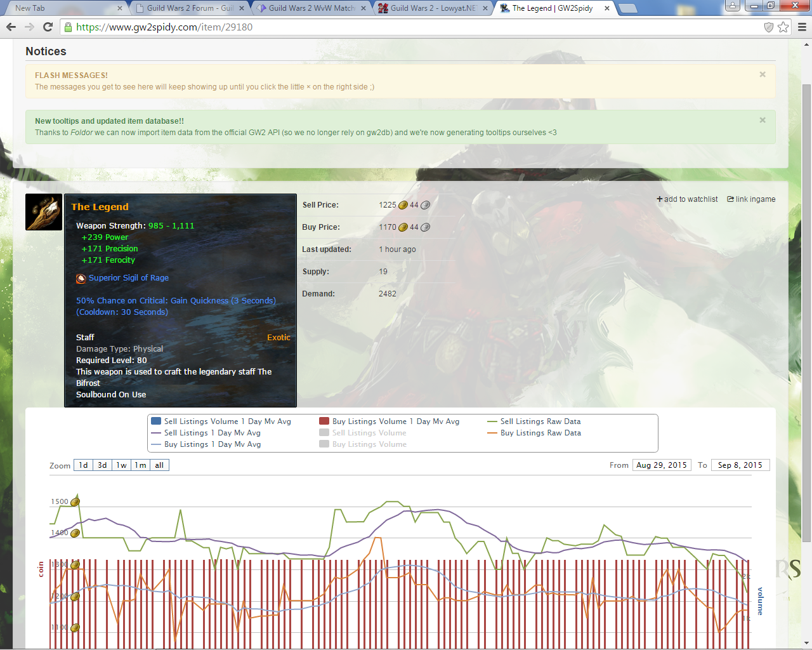Image resolution: width=812 pixels, height=650 pixels.
Task: Dismiss the Flash Messages notice
Action: (763, 74)
